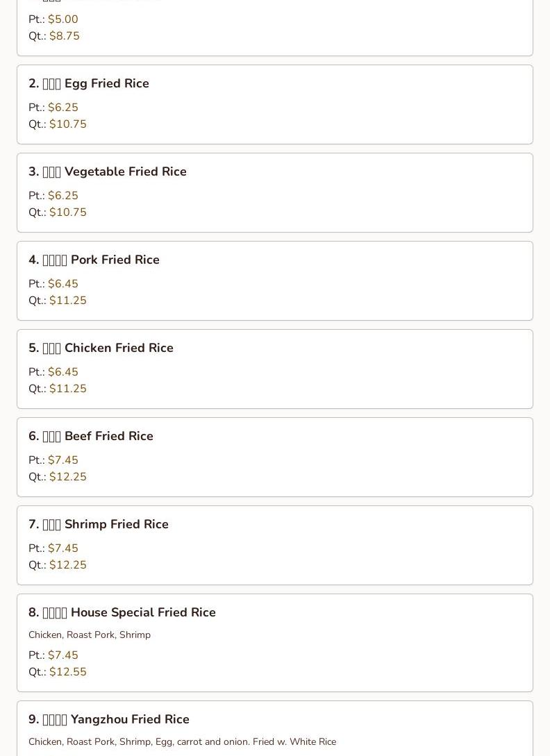Viewport: 550px width, 756px height.
Task: Select Yangzhou Fried Rice item
Action: coord(275,728)
